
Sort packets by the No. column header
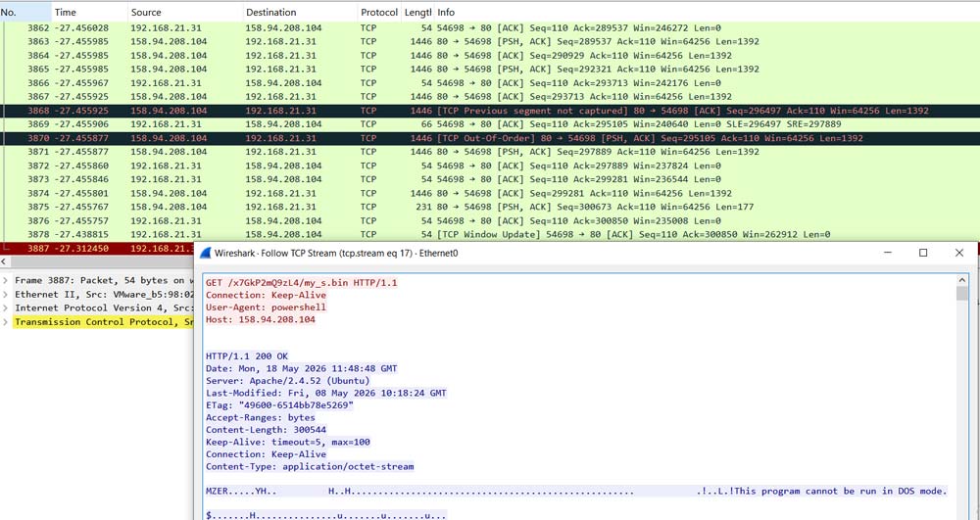[25, 13]
